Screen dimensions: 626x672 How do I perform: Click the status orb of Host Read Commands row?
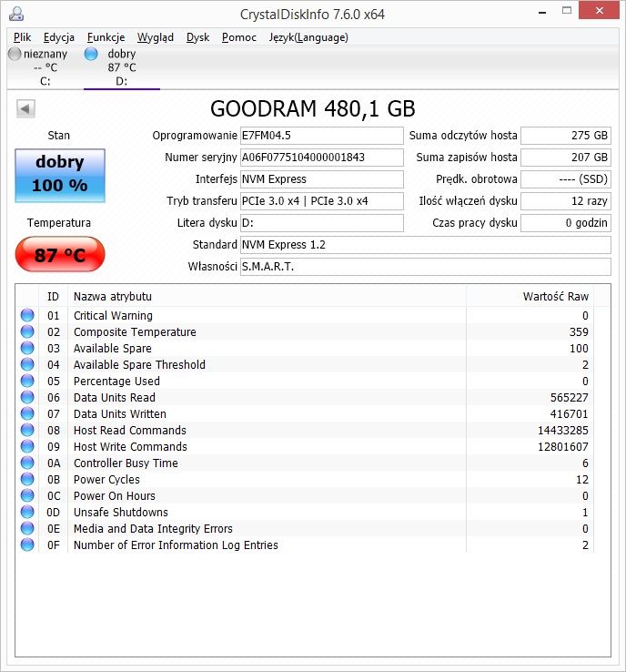point(27,430)
